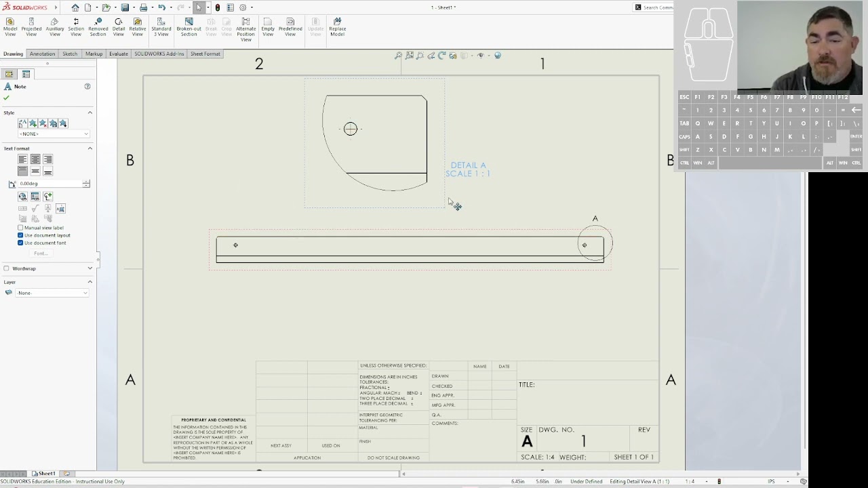The image size is (868, 488).
Task: Left-align the note text
Action: click(x=22, y=159)
